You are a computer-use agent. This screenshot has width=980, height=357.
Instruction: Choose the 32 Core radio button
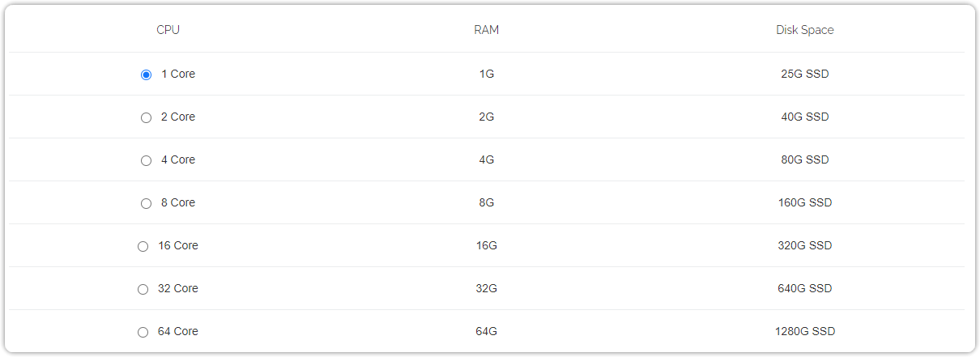(143, 289)
